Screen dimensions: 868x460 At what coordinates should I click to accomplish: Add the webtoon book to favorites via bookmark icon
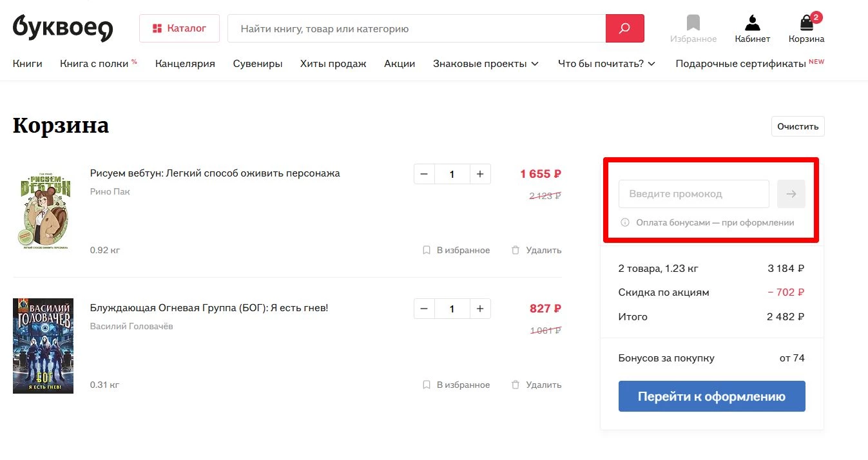point(426,250)
